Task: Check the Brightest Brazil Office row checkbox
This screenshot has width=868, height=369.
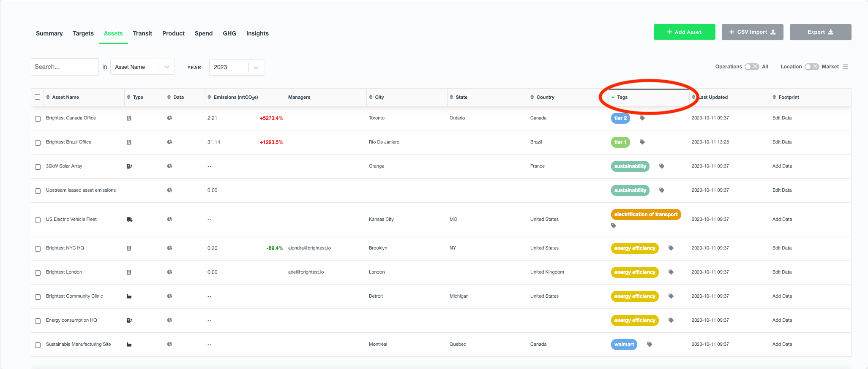Action: (38, 143)
